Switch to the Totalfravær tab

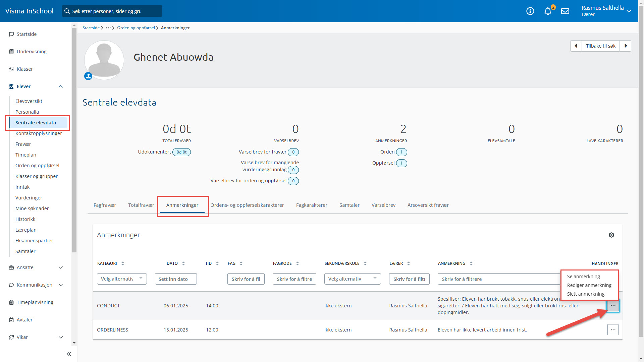click(141, 205)
